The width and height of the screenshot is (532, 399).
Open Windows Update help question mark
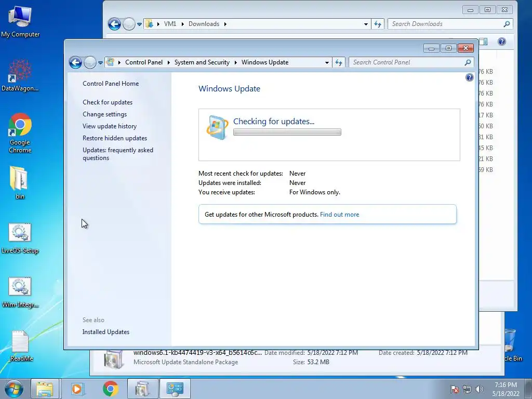pyautogui.click(x=469, y=78)
